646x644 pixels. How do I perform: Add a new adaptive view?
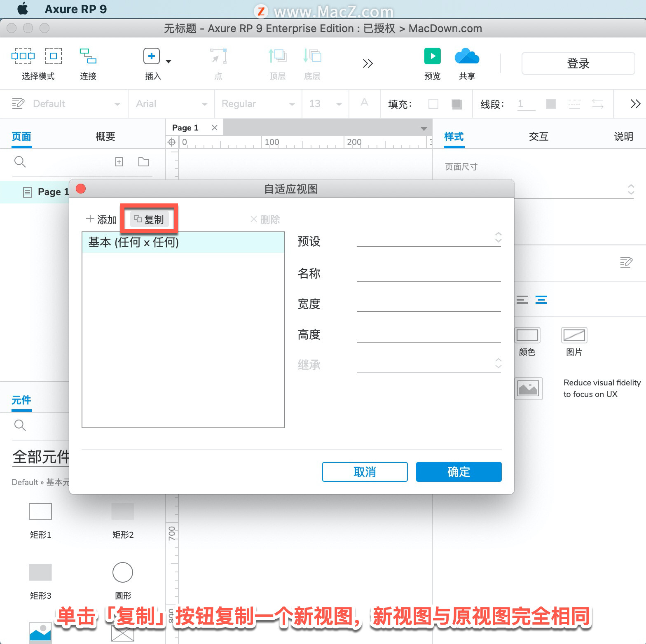pos(101,219)
